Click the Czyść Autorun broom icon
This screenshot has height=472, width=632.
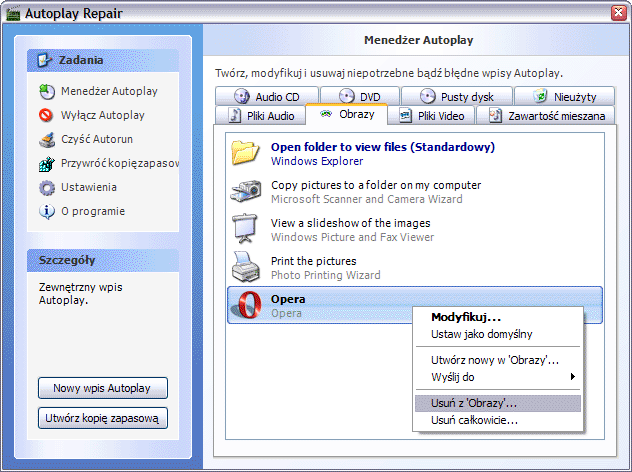[x=47, y=139]
